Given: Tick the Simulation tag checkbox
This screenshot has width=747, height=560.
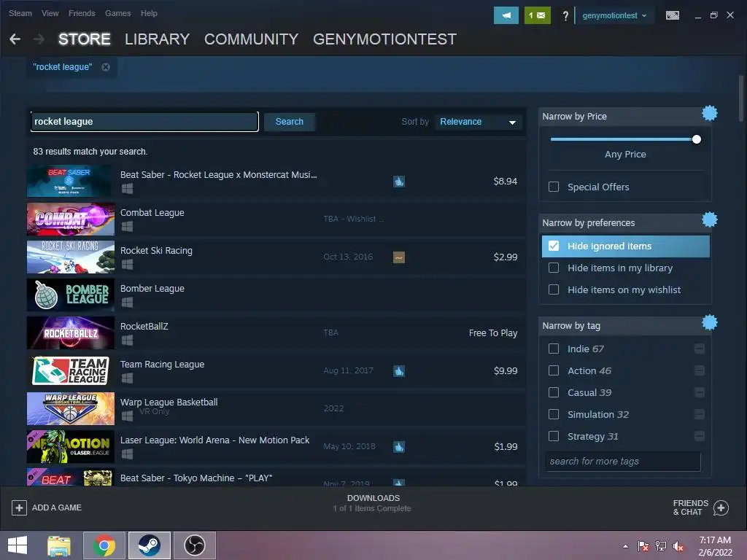Looking at the screenshot, I should [554, 414].
